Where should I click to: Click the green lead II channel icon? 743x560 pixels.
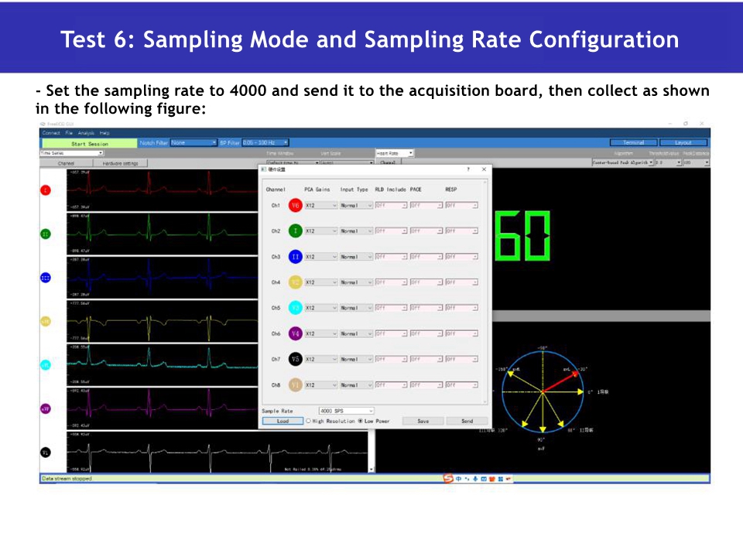(x=45, y=234)
